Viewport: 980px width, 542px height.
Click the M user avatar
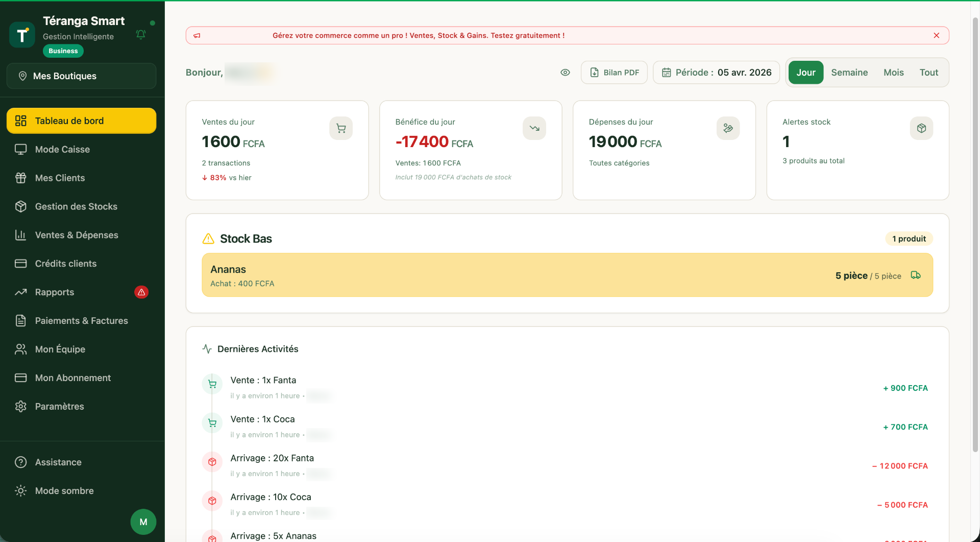coord(143,522)
